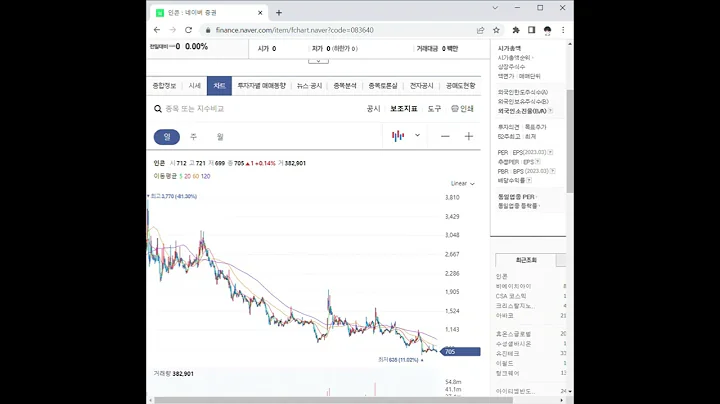Select the candlestick chart type icon

click(398, 136)
